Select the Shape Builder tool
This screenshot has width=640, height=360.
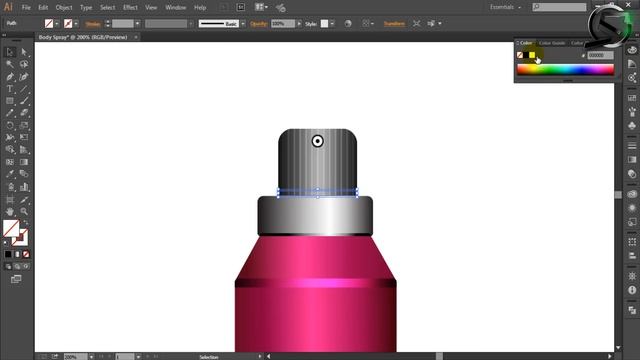click(x=10, y=150)
